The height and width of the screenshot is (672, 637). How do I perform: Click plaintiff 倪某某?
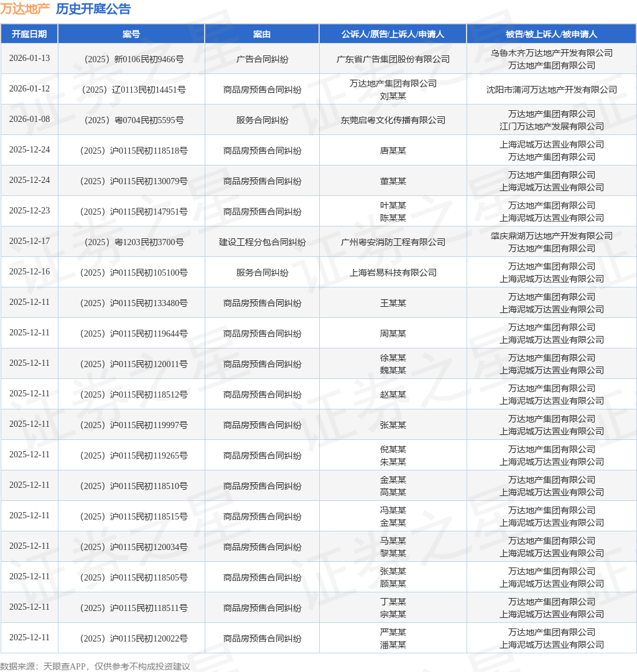[x=393, y=449]
